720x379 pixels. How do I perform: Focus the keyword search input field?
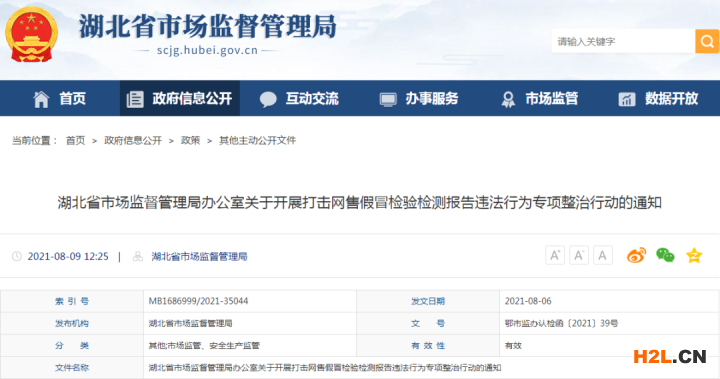623,41
